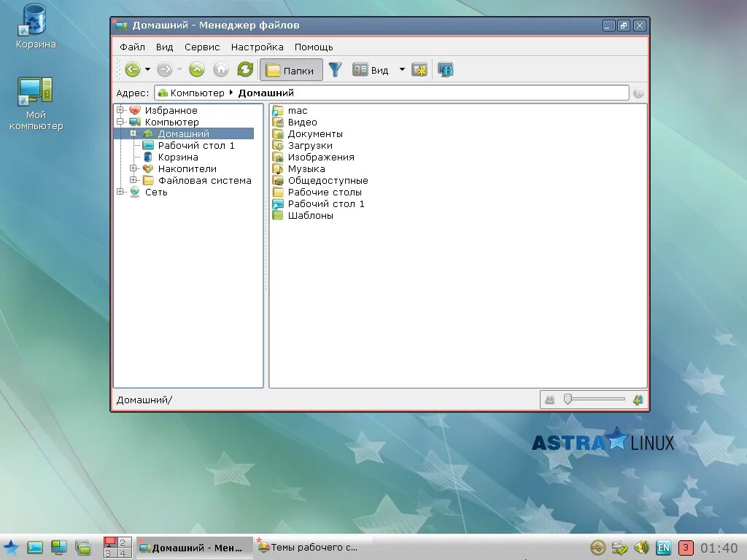
Task: Select the Изображения folder
Action: click(x=314, y=157)
